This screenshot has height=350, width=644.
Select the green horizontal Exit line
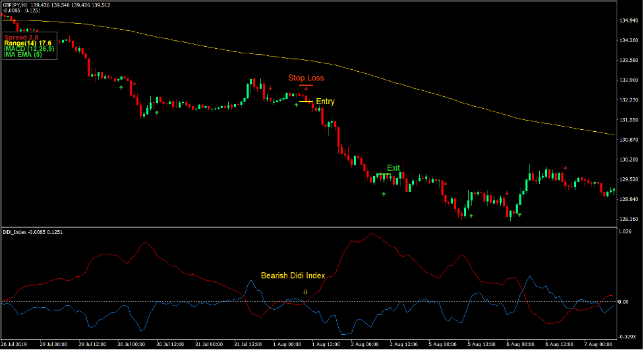point(384,174)
